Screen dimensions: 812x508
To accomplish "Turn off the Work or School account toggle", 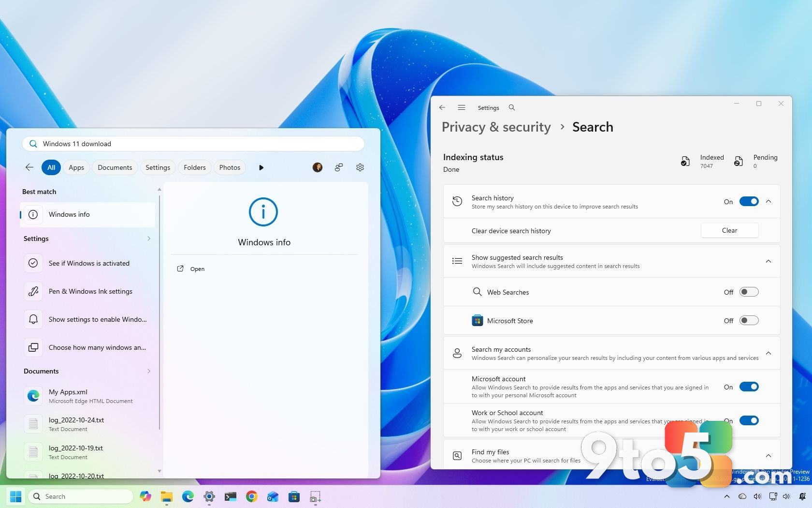I will (749, 420).
